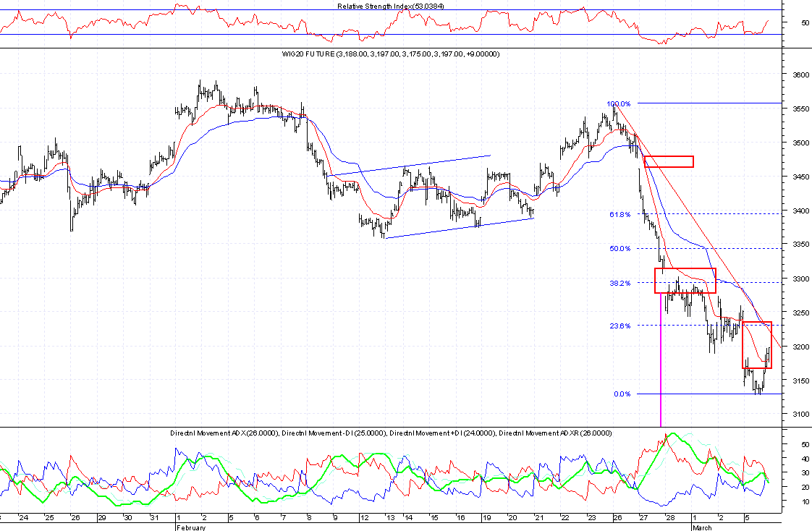Image resolution: width=812 pixels, height=531 pixels.
Task: Select the 50.0% Fibonacci retracement label
Action: pos(619,248)
